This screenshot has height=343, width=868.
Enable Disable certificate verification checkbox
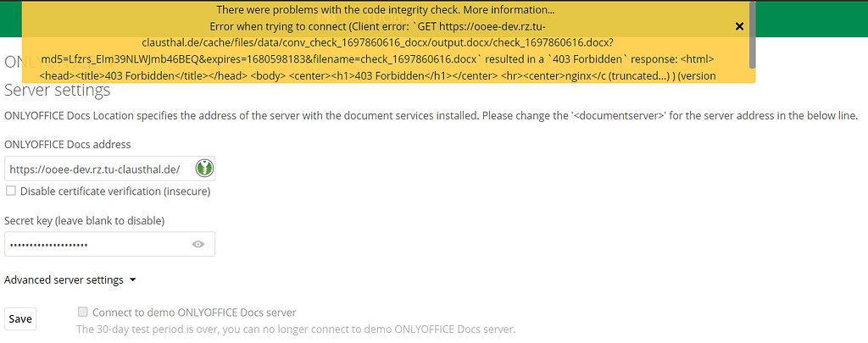[10, 191]
